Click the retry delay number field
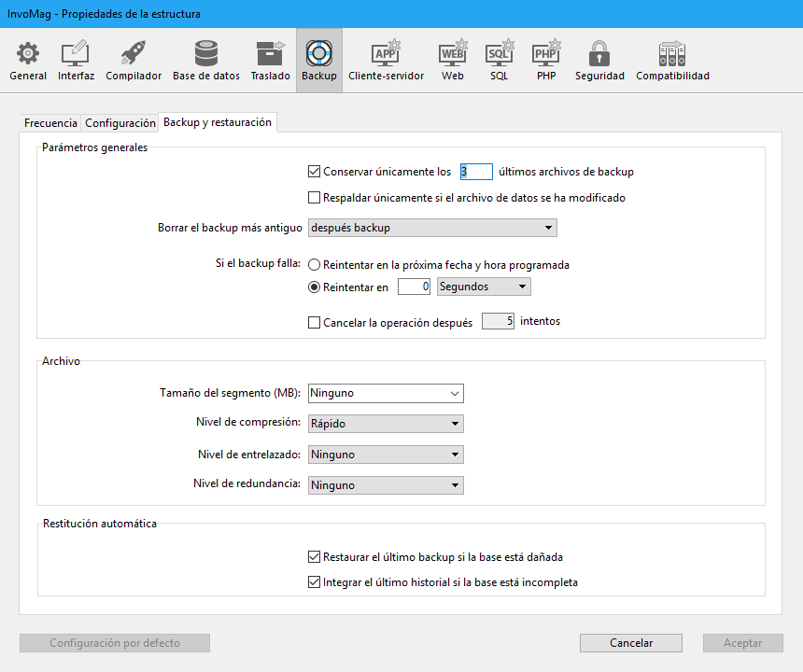The width and height of the screenshot is (803, 672). click(x=415, y=287)
